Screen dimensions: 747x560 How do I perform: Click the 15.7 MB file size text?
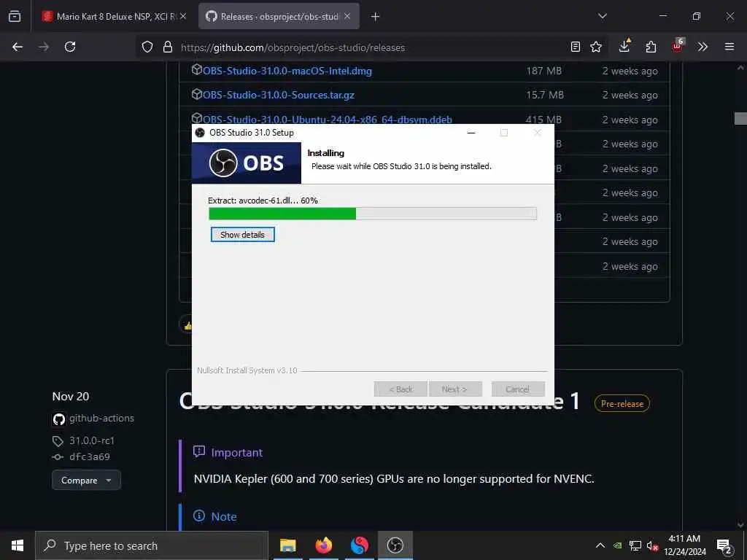pos(544,95)
